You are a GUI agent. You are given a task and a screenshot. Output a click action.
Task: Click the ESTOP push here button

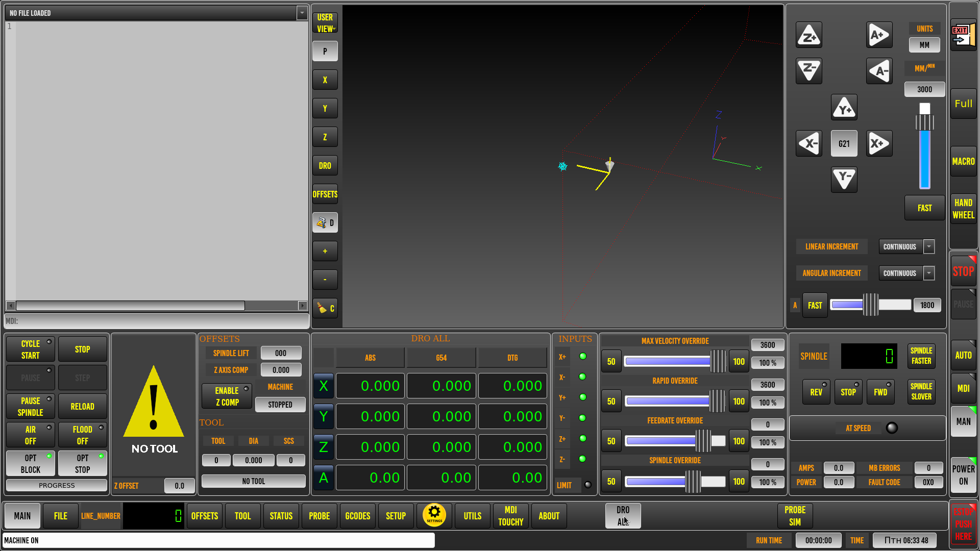963,524
